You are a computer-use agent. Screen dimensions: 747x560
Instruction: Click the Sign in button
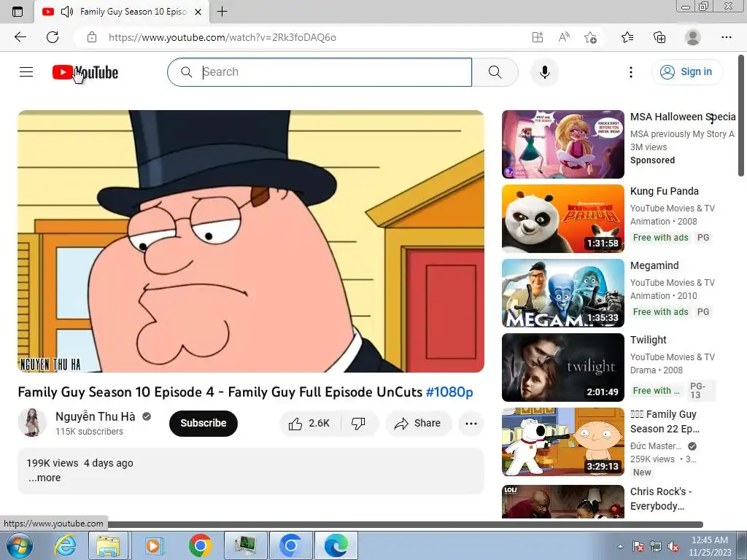coord(687,72)
